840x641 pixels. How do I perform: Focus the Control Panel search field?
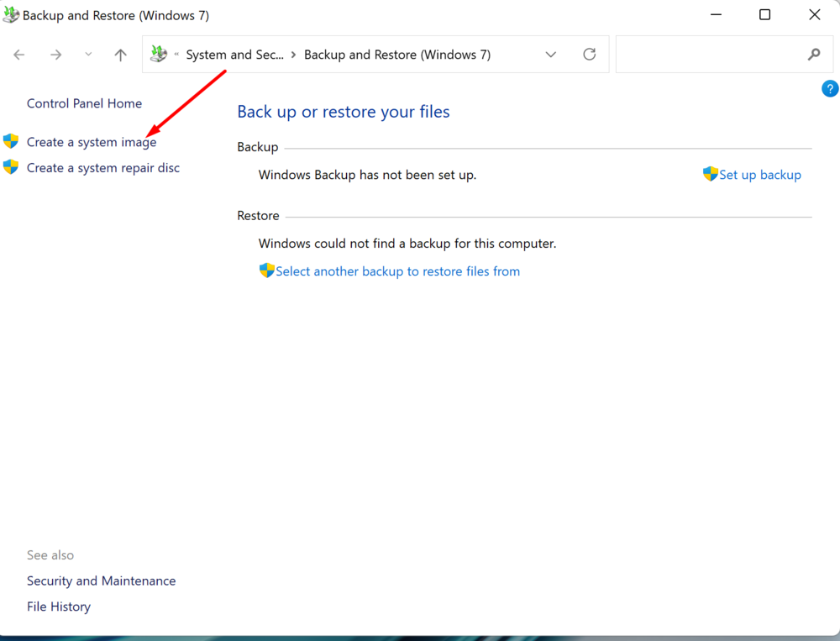tap(710, 55)
